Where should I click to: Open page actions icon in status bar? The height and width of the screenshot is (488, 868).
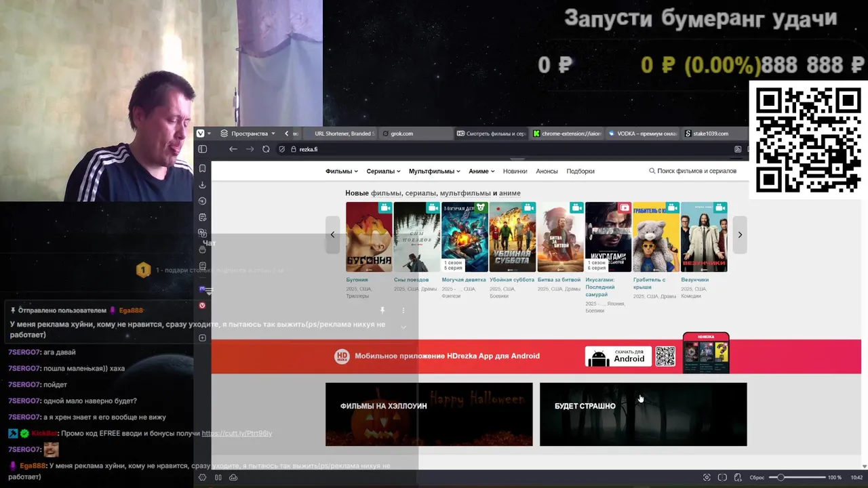coord(738,477)
